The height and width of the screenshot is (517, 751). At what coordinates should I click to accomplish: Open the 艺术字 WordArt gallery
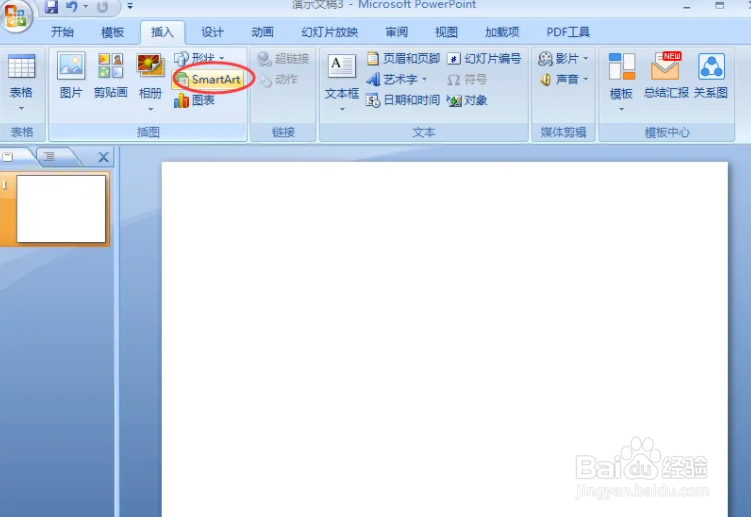[398, 79]
